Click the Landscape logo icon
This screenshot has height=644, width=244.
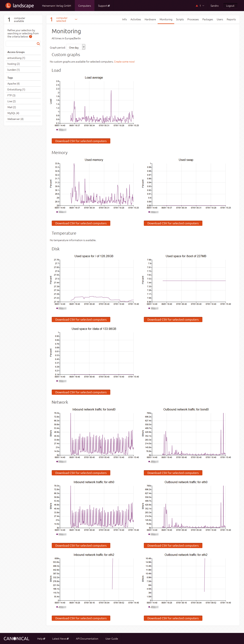point(8,6)
